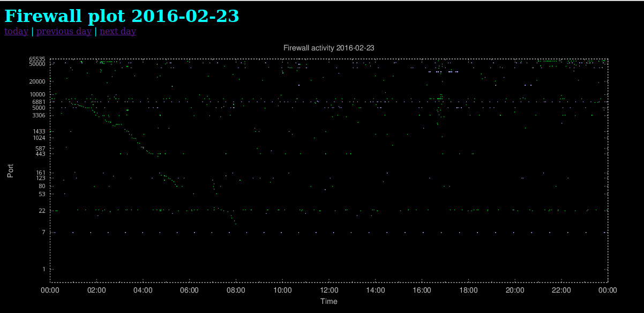Image resolution: width=644 pixels, height=313 pixels.
Task: Select the 443 port axis label
Action: [41, 154]
